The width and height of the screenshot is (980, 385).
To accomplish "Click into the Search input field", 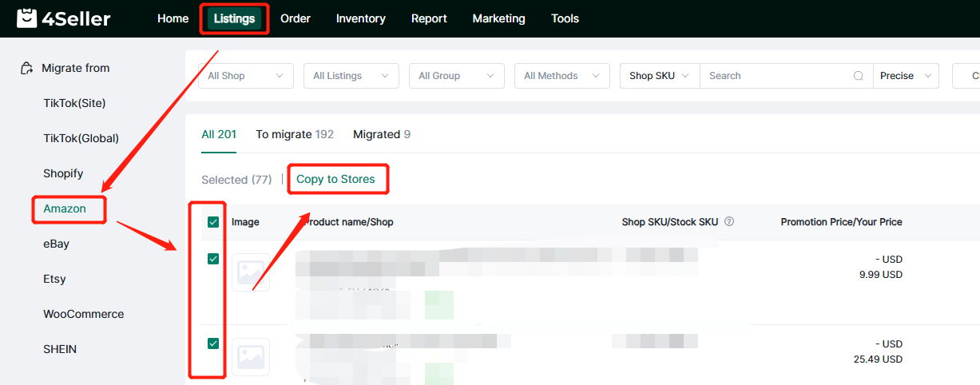I will pos(775,76).
